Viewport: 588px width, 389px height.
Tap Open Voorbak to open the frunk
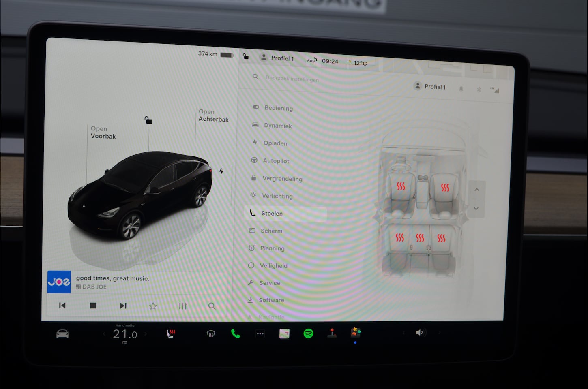[x=103, y=133]
